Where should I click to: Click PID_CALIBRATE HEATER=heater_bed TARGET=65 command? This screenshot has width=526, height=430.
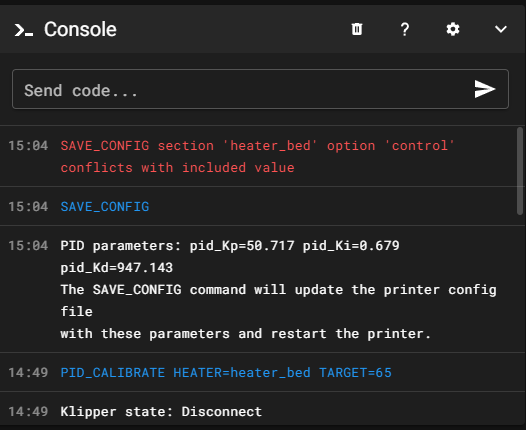click(226, 372)
